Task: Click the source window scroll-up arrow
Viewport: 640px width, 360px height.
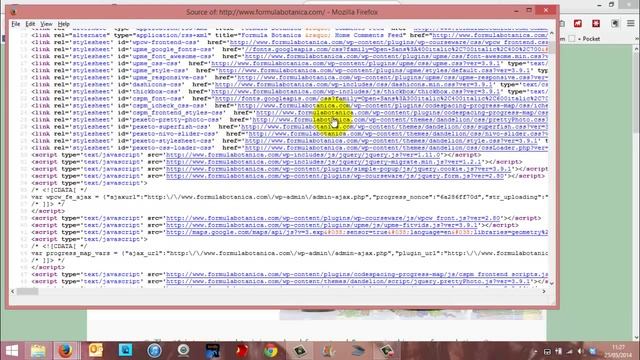Action: (x=552, y=33)
